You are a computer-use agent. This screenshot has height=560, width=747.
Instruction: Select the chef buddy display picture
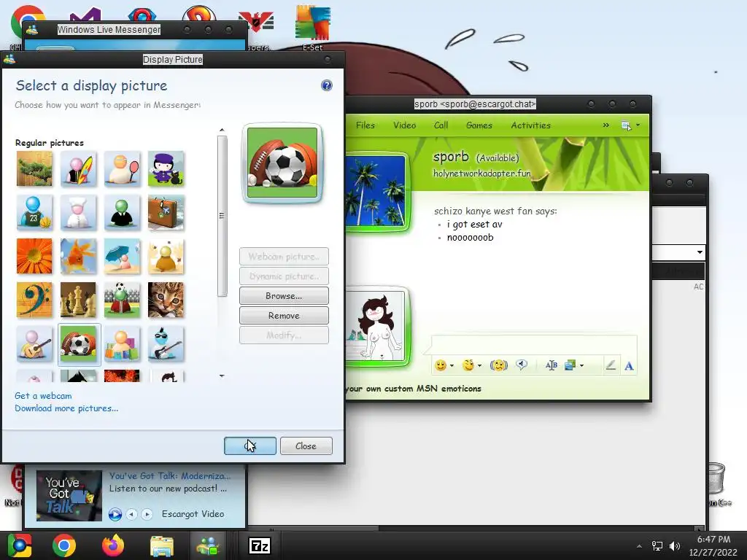(x=78, y=212)
